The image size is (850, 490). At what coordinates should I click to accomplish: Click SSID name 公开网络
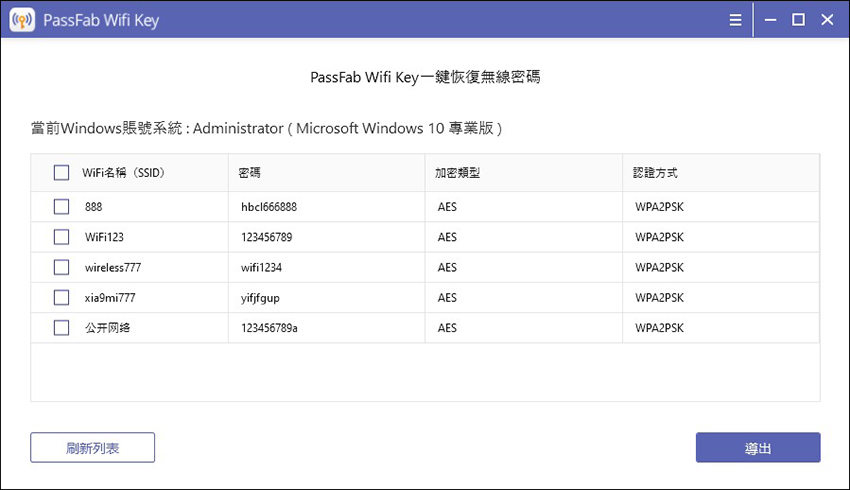click(x=107, y=328)
